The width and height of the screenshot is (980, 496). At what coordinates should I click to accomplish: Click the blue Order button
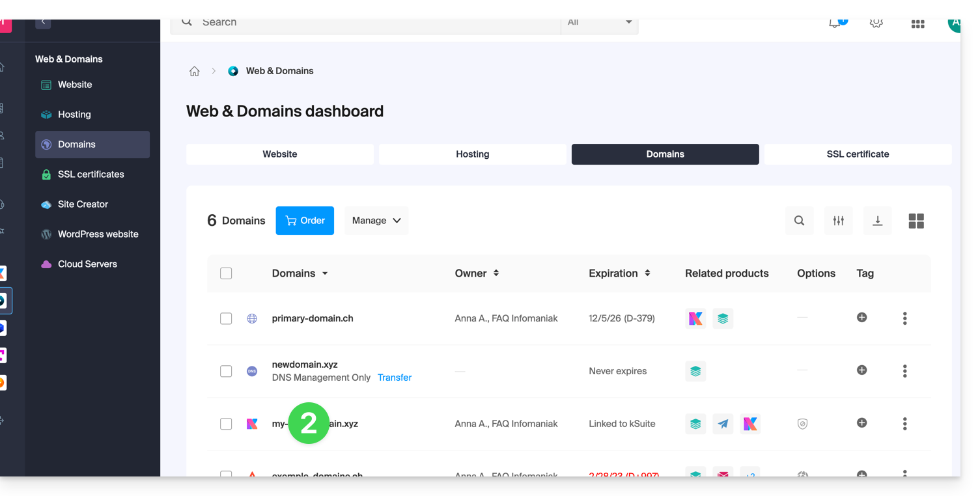(305, 221)
